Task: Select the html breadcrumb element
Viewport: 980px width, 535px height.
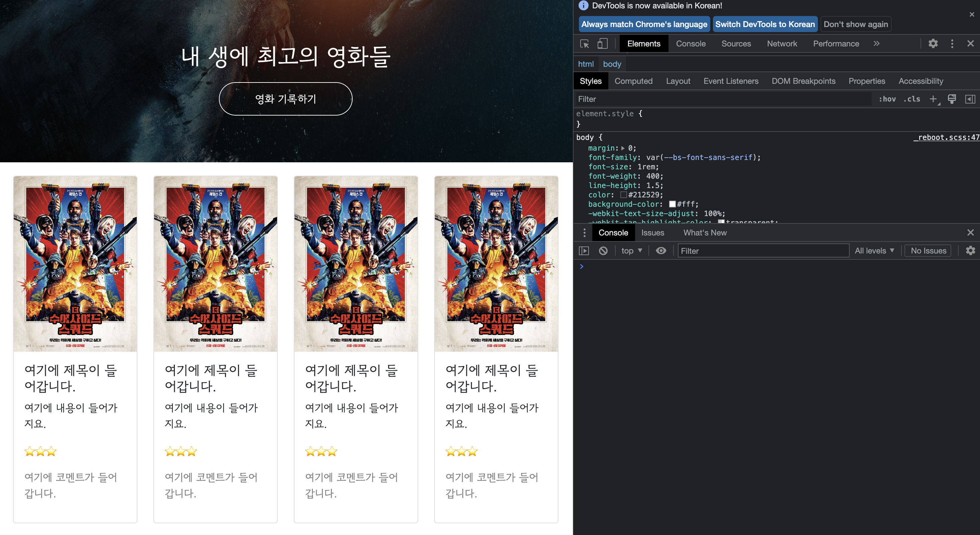Action: click(x=586, y=64)
